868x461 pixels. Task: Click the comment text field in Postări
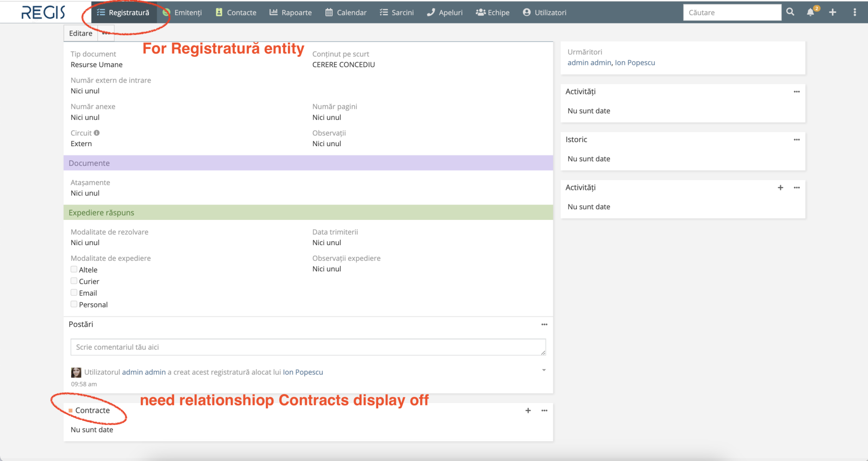(308, 347)
